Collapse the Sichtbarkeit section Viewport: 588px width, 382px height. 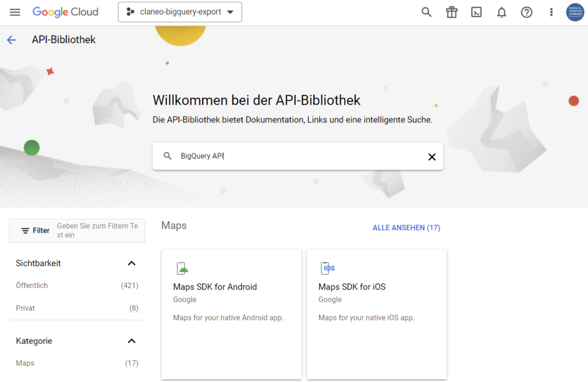pos(131,264)
